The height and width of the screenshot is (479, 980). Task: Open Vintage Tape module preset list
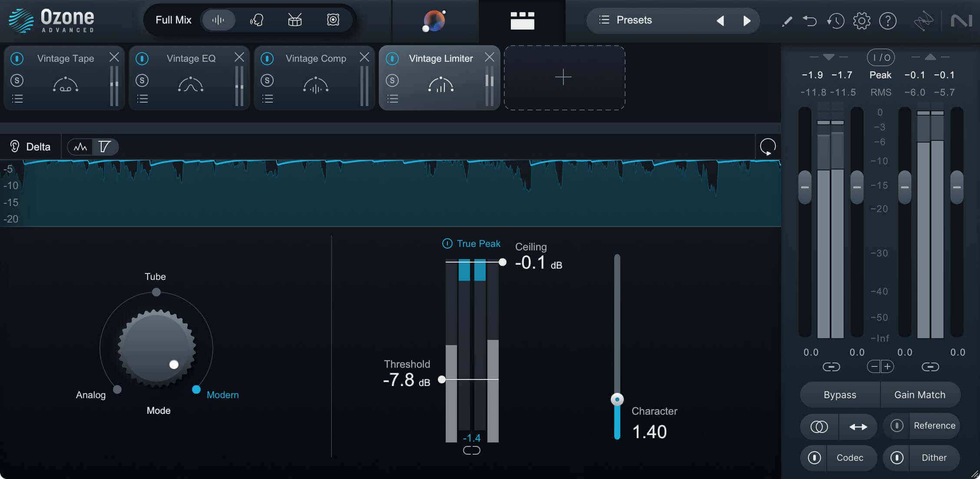point(17,99)
